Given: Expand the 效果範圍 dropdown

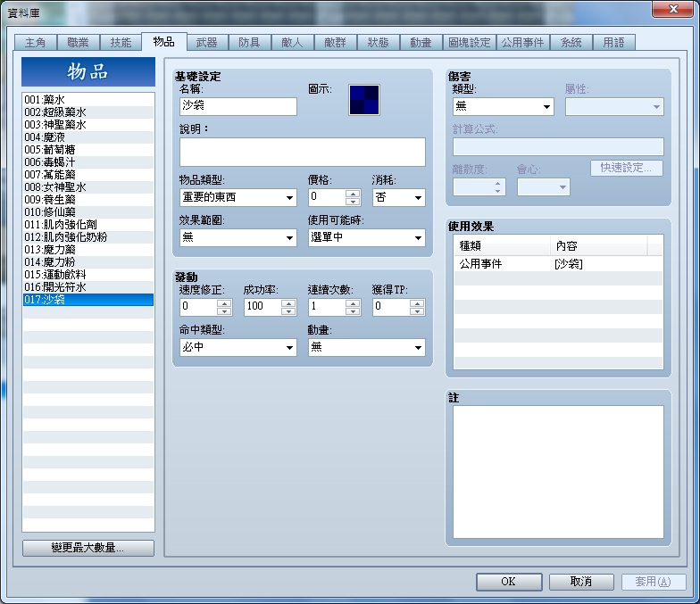Looking at the screenshot, I should (x=237, y=237).
